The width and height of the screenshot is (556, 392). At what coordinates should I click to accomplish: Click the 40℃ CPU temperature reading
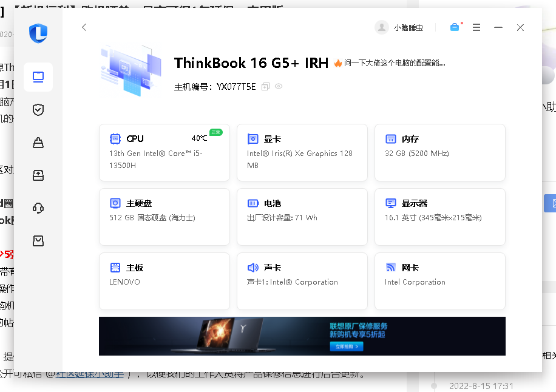pos(199,138)
